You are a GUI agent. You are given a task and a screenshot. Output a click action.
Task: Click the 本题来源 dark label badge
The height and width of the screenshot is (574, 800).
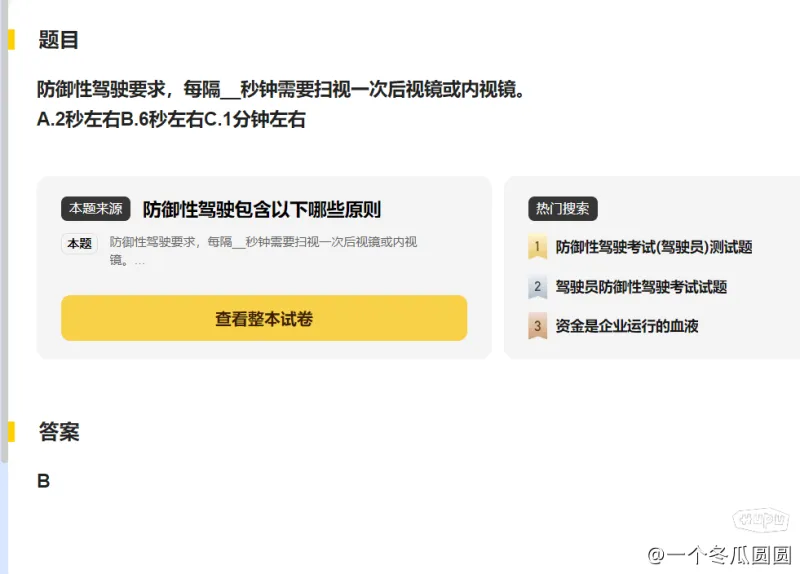point(95,209)
